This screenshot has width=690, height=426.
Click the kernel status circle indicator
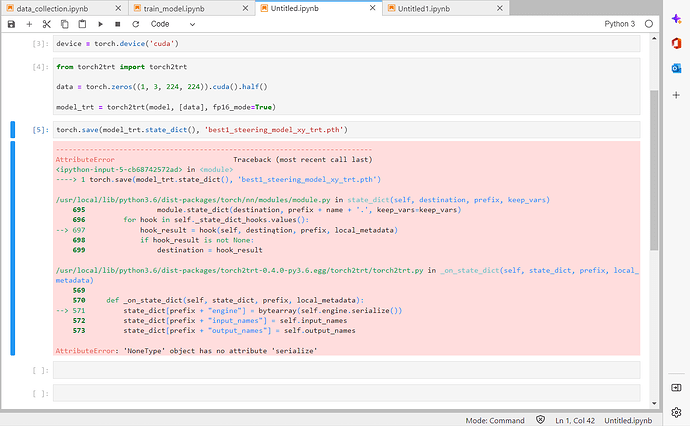point(648,23)
